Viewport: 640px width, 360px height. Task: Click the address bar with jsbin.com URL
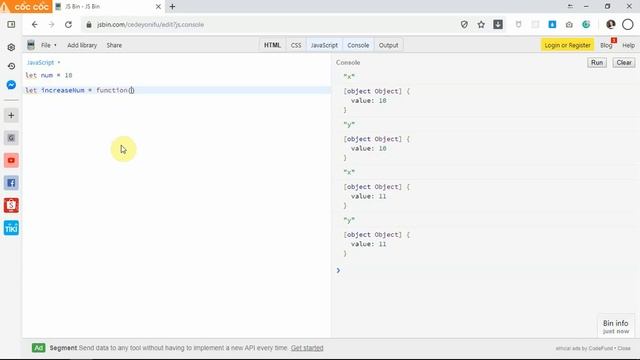269,24
